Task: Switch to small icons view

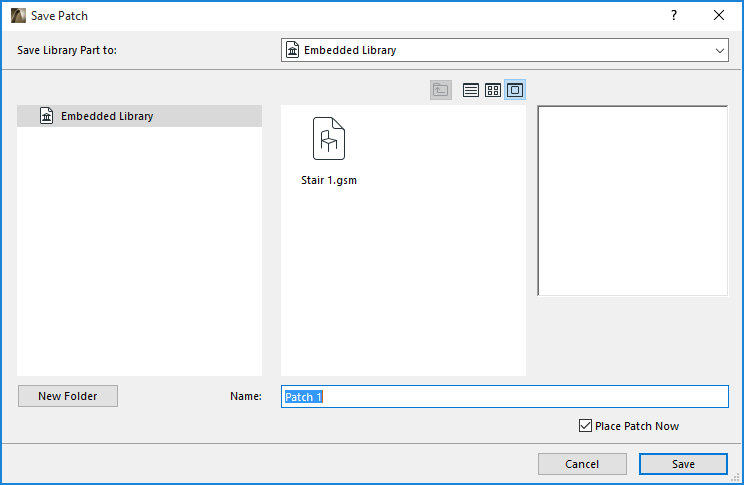Action: [x=493, y=90]
